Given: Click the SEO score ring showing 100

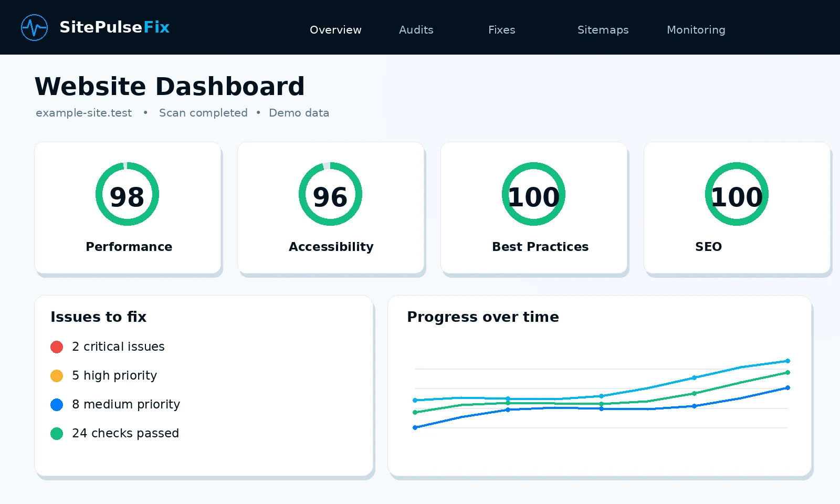Looking at the screenshot, I should click(737, 194).
